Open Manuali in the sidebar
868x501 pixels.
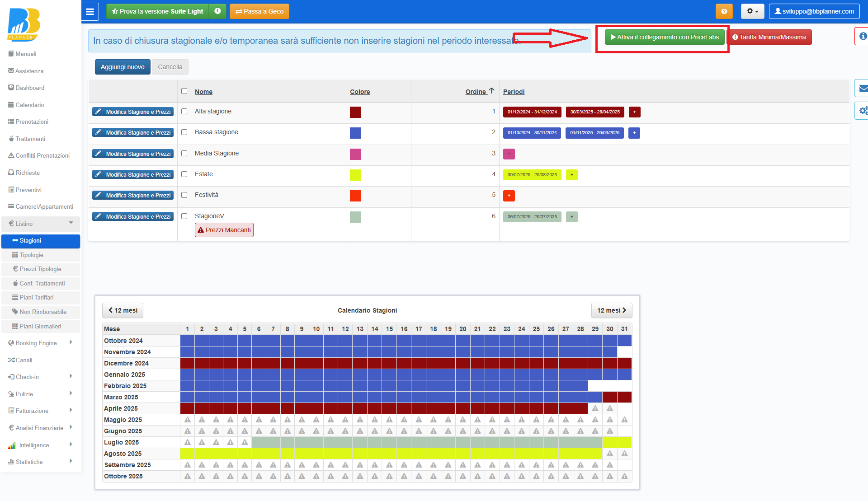[22, 54]
